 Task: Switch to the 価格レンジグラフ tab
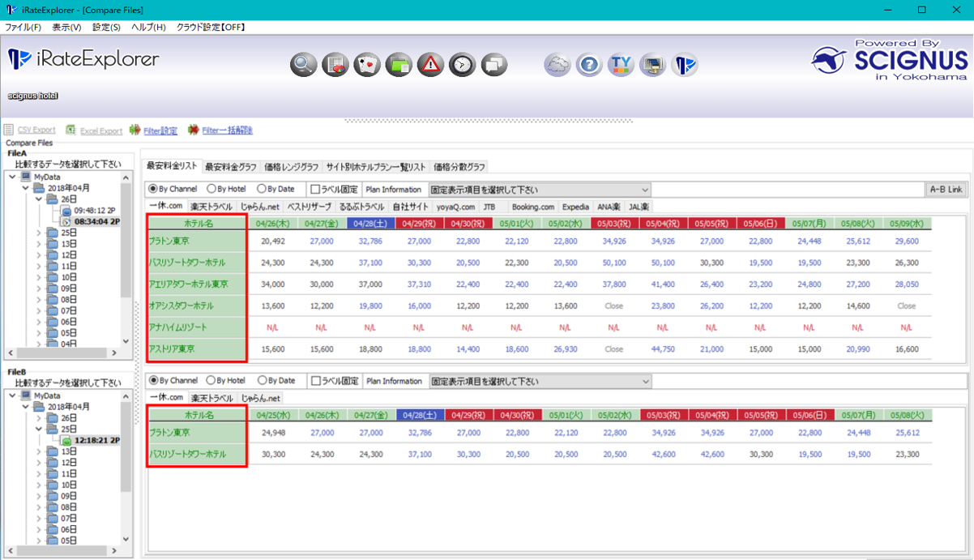click(x=291, y=167)
